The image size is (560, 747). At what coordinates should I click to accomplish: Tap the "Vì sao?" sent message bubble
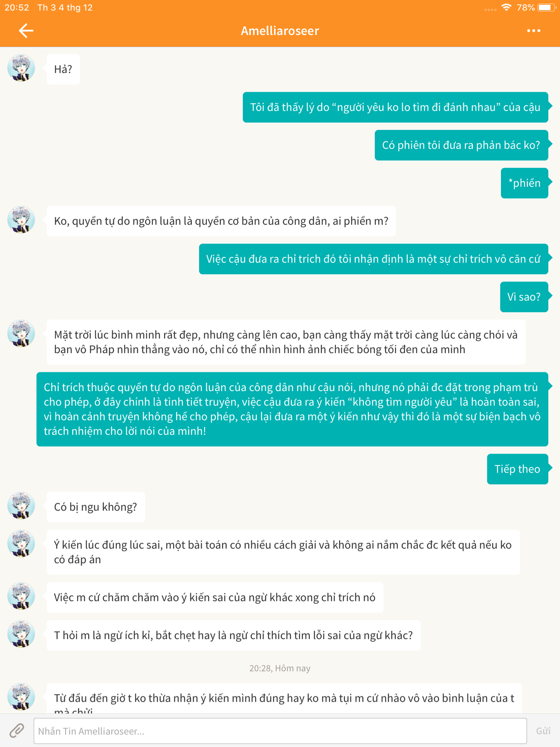click(524, 297)
